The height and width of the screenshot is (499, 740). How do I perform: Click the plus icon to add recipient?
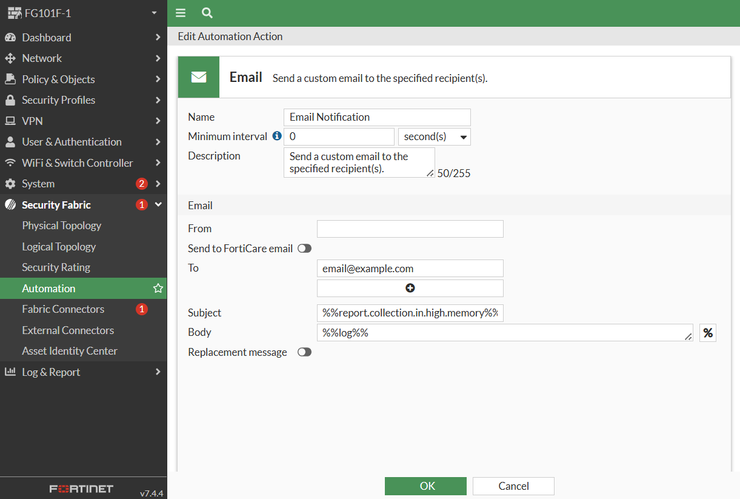click(x=410, y=288)
